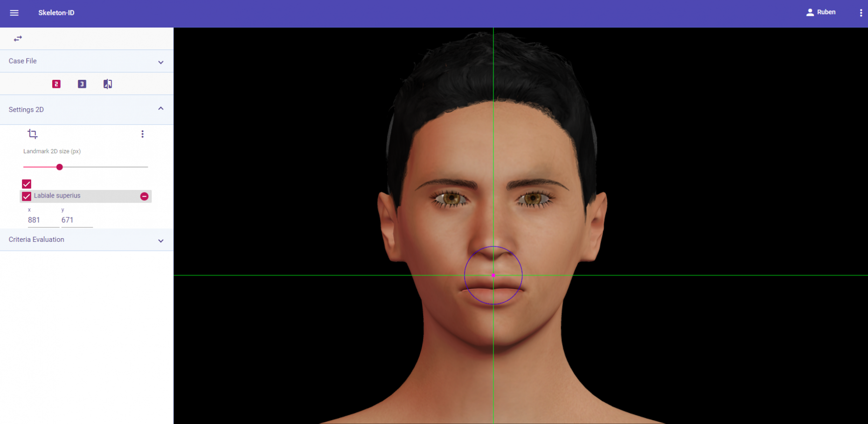The width and height of the screenshot is (868, 424).
Task: Click the swap arrows icon
Action: [x=18, y=39]
